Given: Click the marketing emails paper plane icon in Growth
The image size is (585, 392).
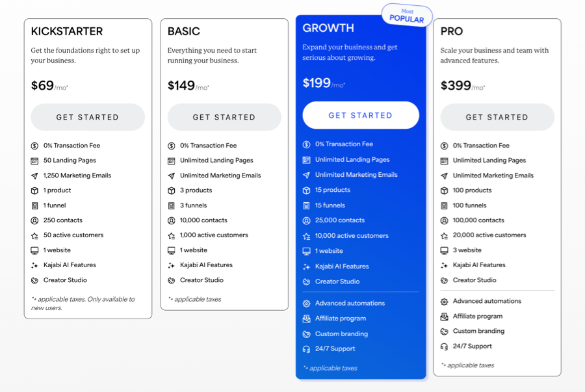Looking at the screenshot, I should 307,175.
